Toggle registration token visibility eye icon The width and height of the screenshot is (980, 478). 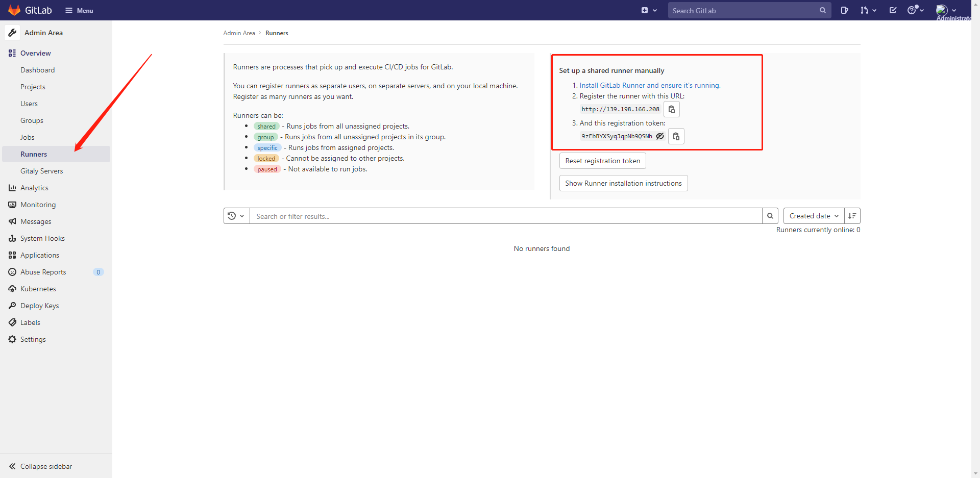tap(660, 136)
